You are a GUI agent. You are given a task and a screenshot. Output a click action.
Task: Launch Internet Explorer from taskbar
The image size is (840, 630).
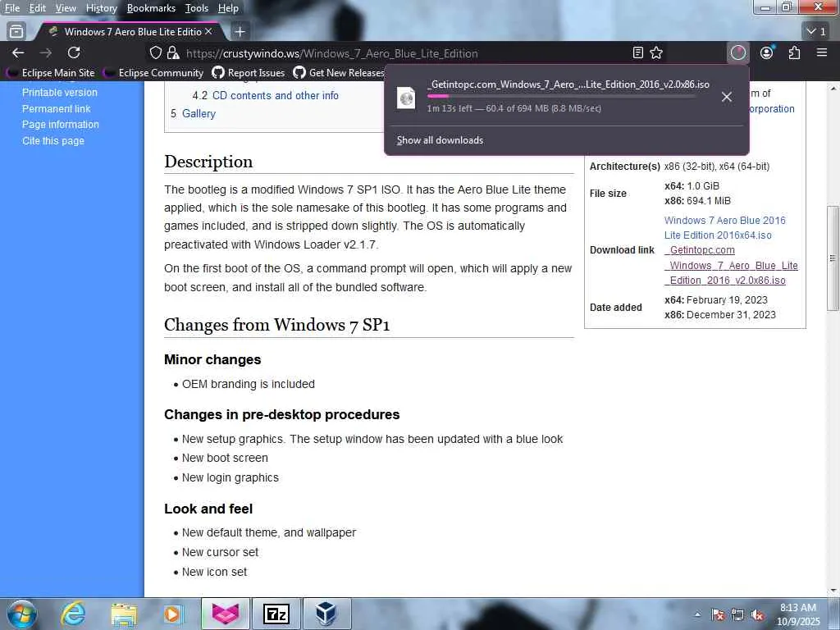[73, 614]
